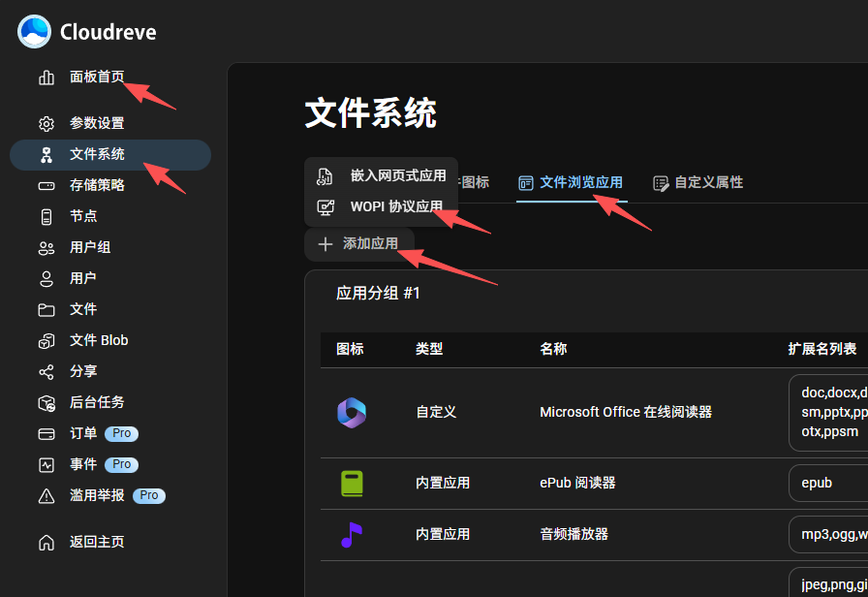Open 面板首页 via its dashboard icon
Viewport: 868px width, 597px height.
(x=46, y=79)
